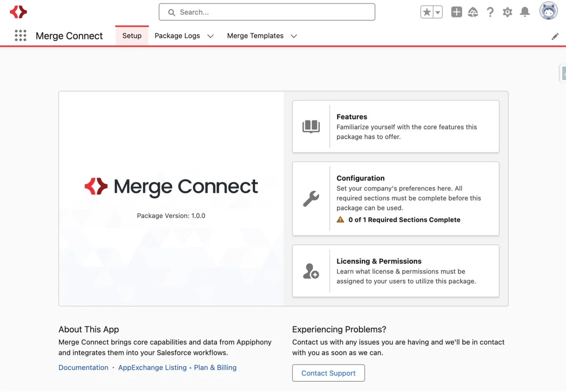
Task: Click '0 of 1 Required Sections Complete' text
Action: (404, 220)
